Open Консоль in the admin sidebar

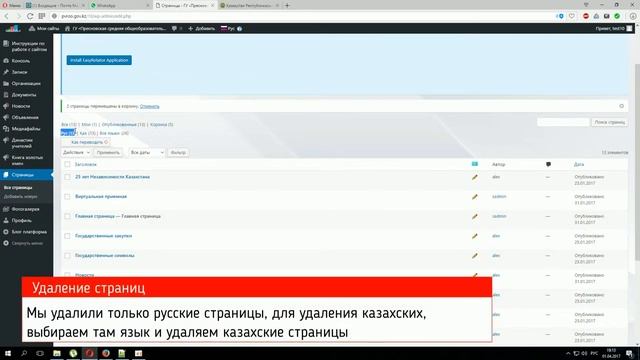pyautogui.click(x=20, y=61)
